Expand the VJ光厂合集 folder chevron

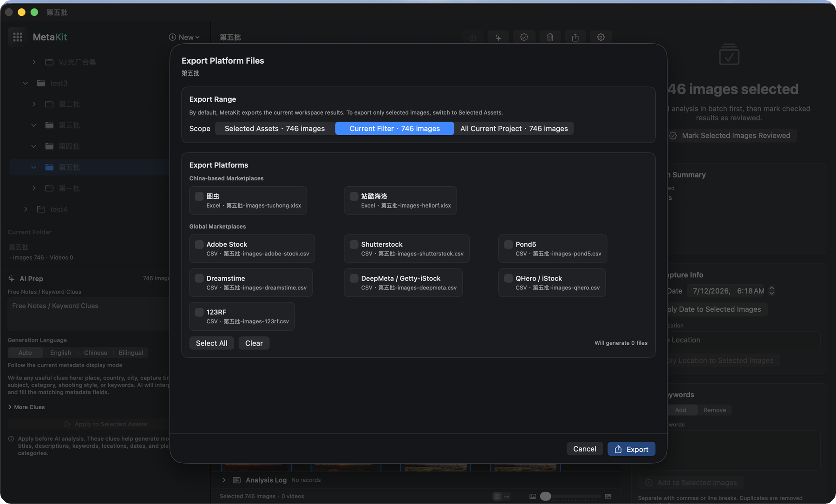point(34,62)
